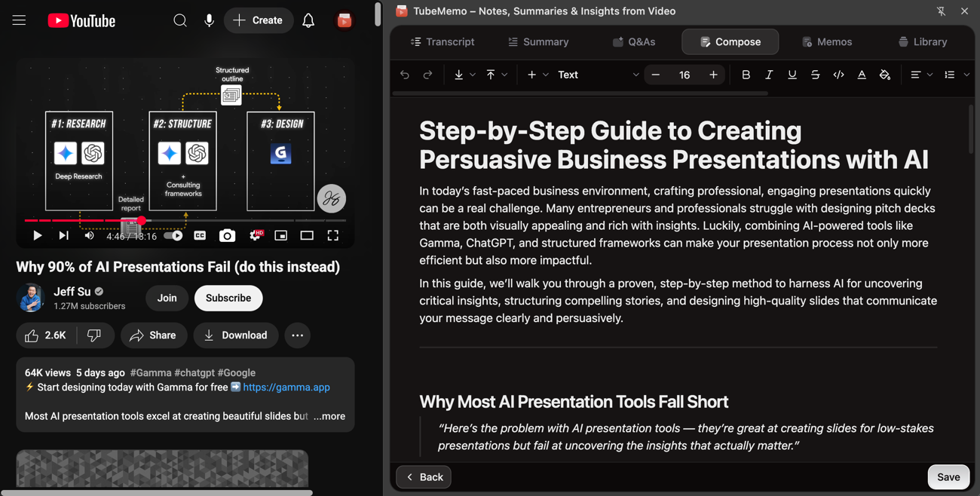Viewport: 980px width, 496px height.
Task: Switch to the Summary tab
Action: [538, 42]
